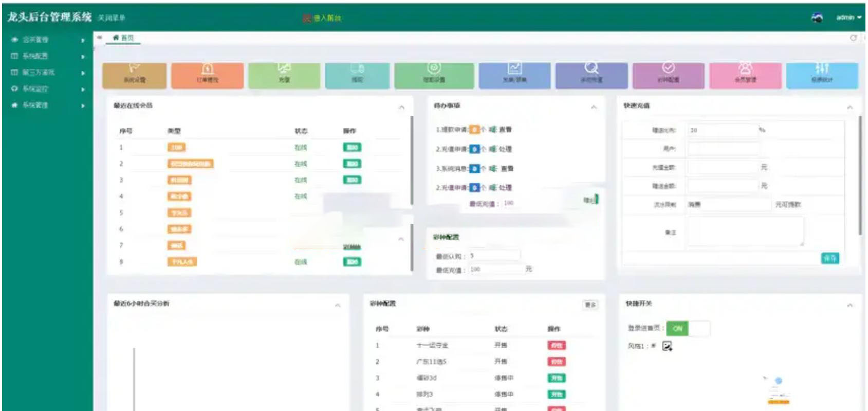Collapse the 快速充值 panel

(x=850, y=107)
